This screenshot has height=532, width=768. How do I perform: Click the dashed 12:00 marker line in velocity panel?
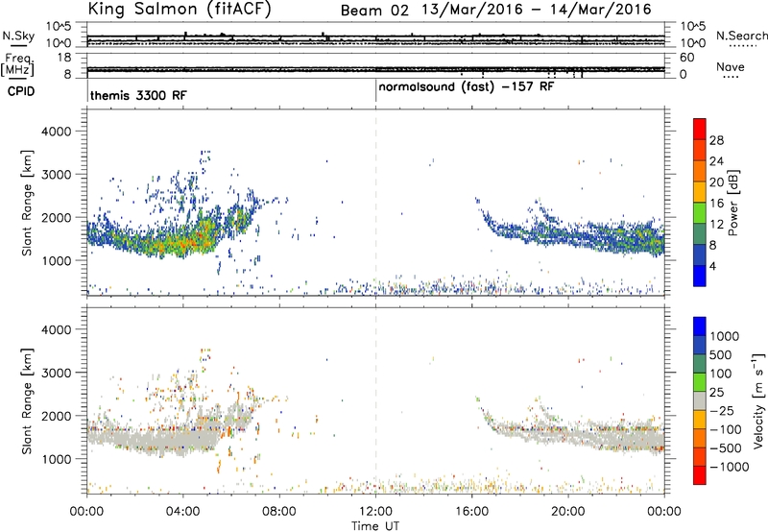[x=375, y=400]
